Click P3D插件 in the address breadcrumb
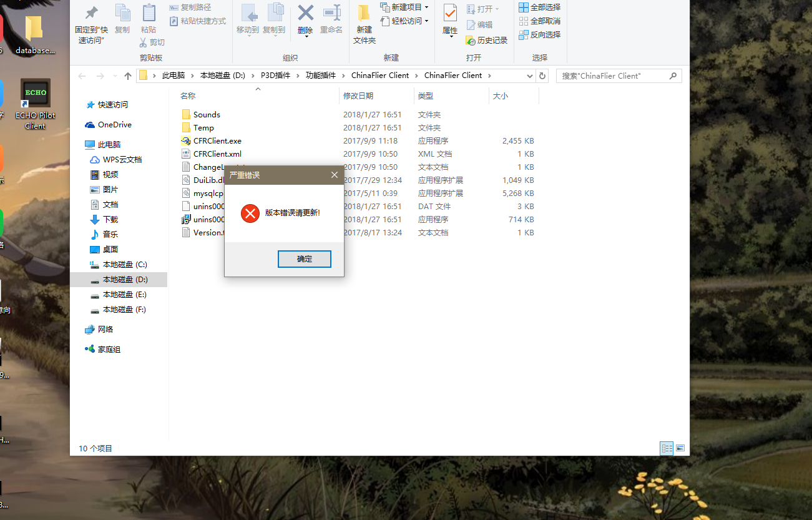Image resolution: width=812 pixels, height=520 pixels. point(275,76)
